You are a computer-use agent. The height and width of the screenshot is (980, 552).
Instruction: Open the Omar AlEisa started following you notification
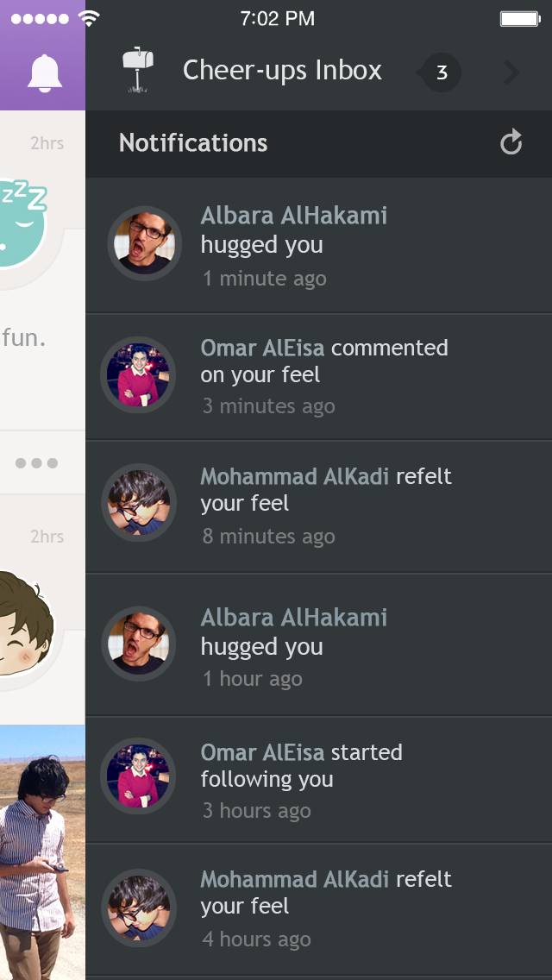click(319, 779)
